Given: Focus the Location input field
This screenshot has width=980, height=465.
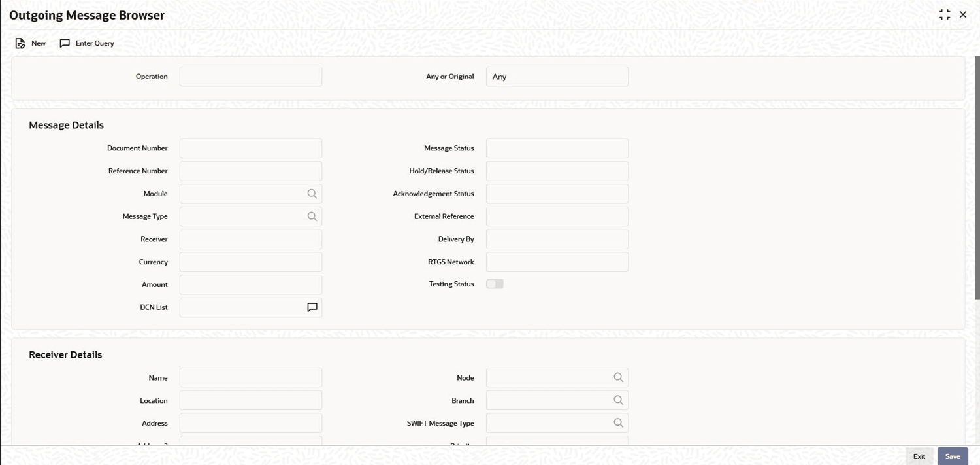Looking at the screenshot, I should [251, 400].
